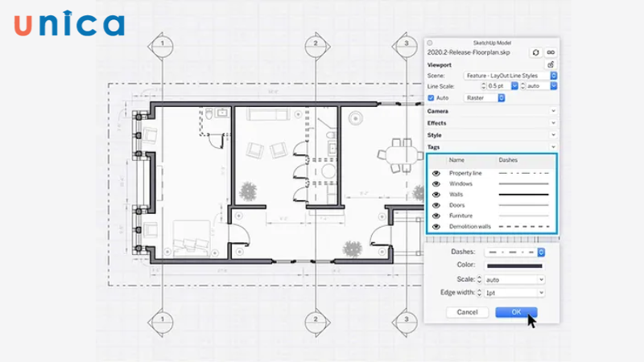Select the 'Property line' tag name
Viewport: 644px width, 362px height.
tap(465, 173)
